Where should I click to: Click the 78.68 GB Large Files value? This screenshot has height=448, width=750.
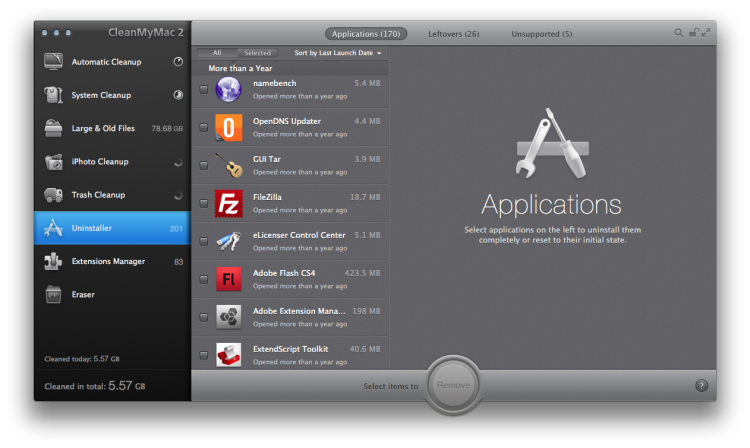(167, 128)
